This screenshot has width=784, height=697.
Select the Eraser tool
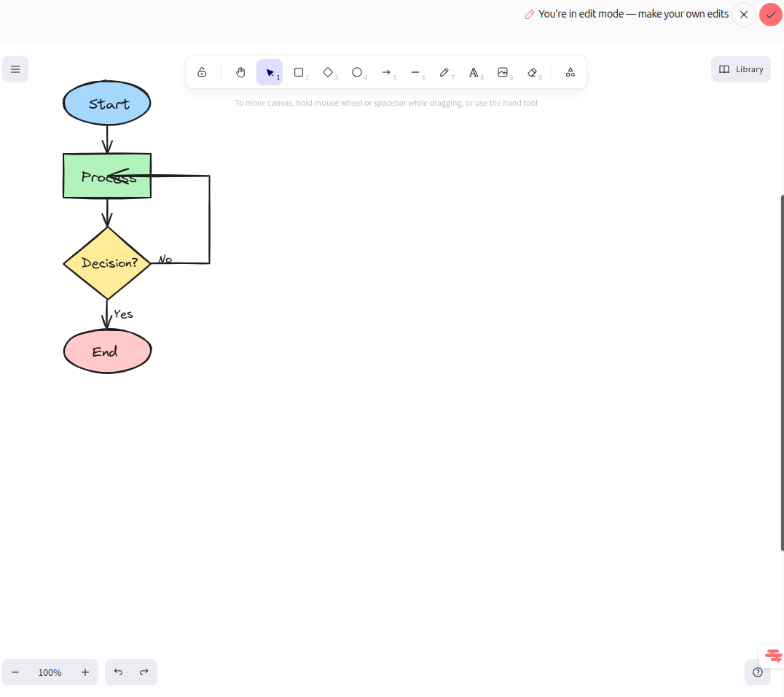(532, 73)
